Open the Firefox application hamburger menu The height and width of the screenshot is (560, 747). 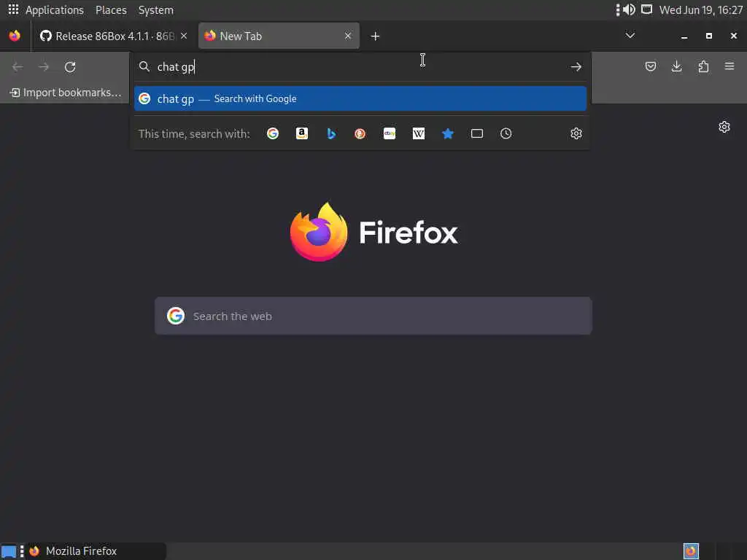click(729, 66)
